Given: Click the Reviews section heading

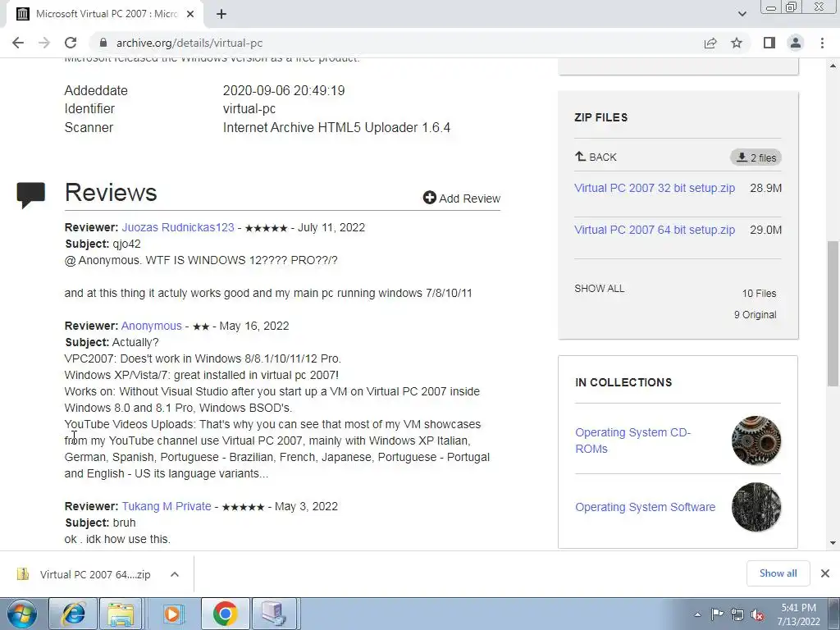Looking at the screenshot, I should (x=111, y=192).
